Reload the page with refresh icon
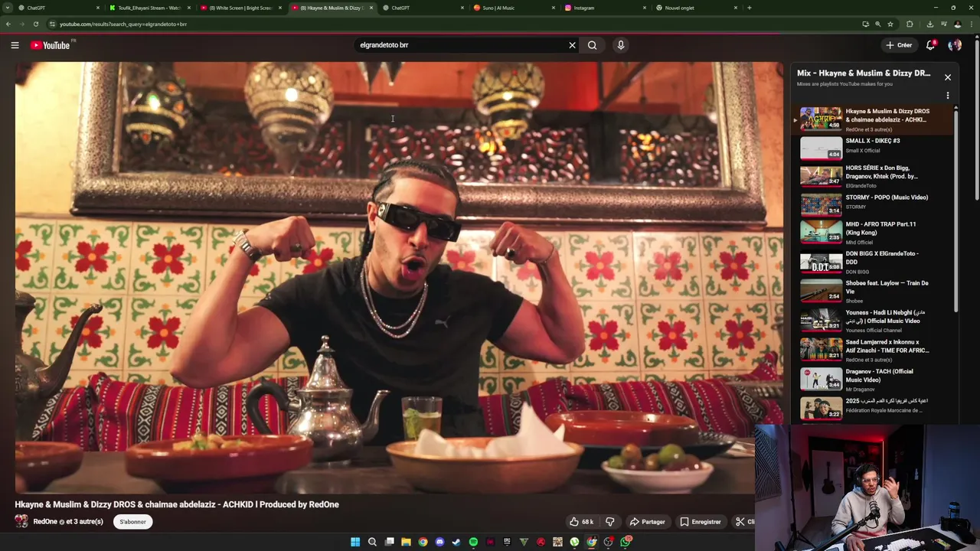980x551 pixels. coord(35,24)
